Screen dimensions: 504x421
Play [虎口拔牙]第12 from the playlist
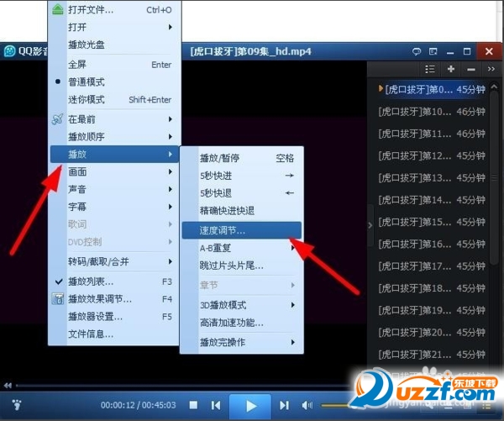click(432, 155)
